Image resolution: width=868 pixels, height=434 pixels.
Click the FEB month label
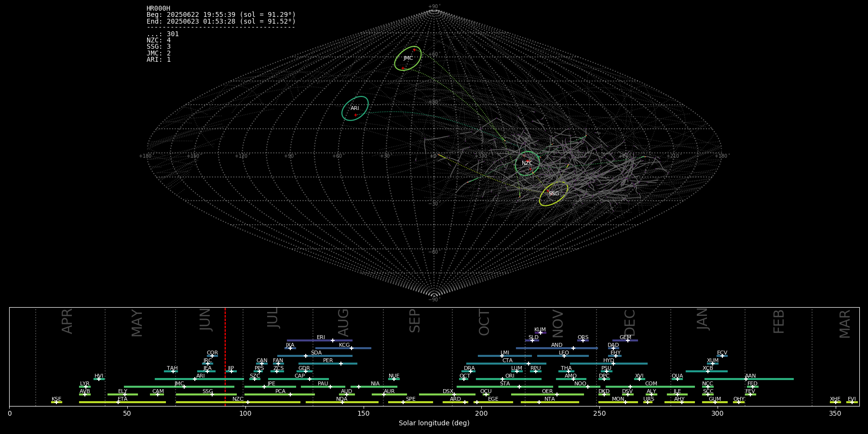click(x=779, y=321)
